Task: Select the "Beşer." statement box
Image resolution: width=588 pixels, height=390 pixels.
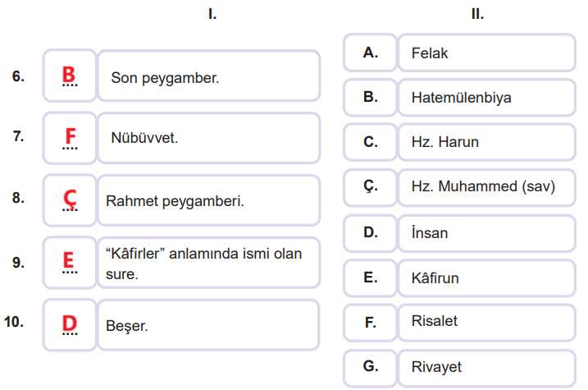Action: [208, 324]
